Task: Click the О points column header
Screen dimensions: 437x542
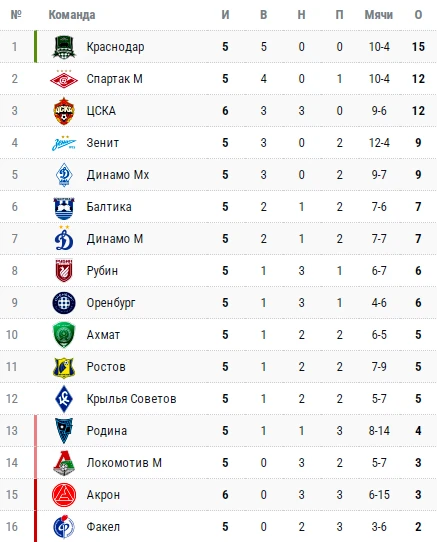Action: tap(418, 15)
